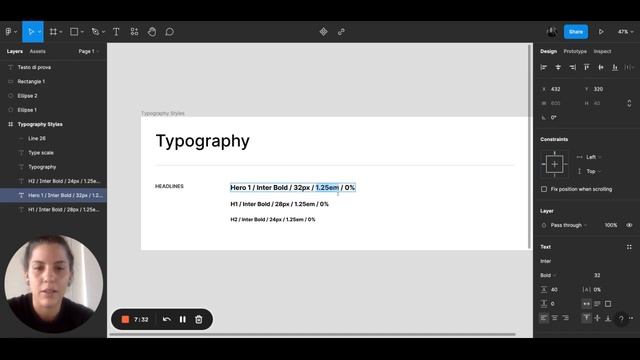Switch to the Prototype tab
Screen dimensions: 640x360
(575, 51)
